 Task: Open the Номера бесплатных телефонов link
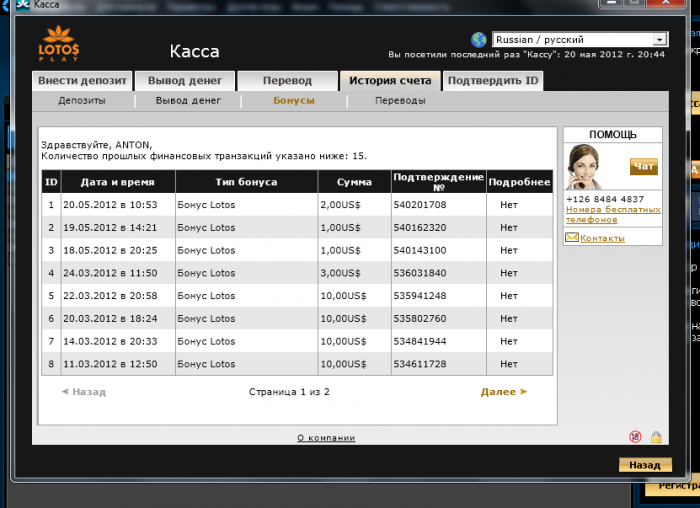click(x=613, y=214)
